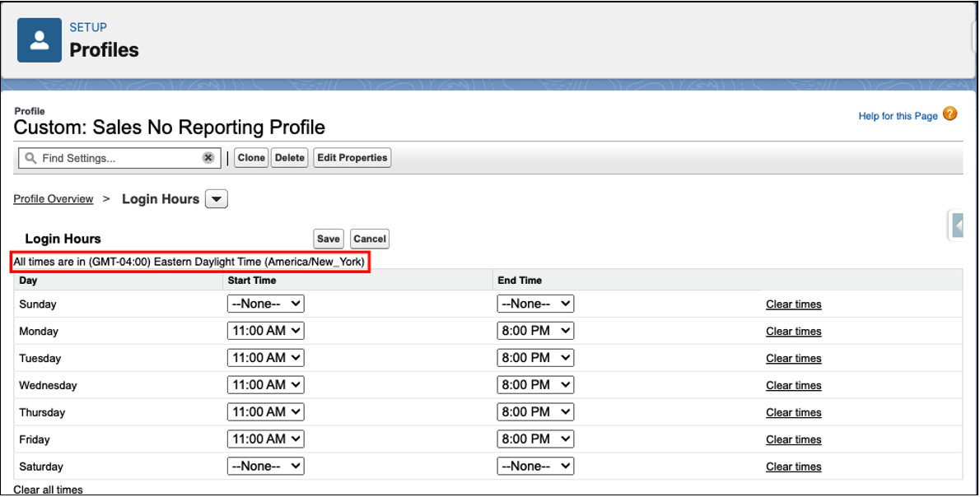Cancel the login hours edits
Image resolution: width=980 pixels, height=497 pixels.
coord(369,239)
